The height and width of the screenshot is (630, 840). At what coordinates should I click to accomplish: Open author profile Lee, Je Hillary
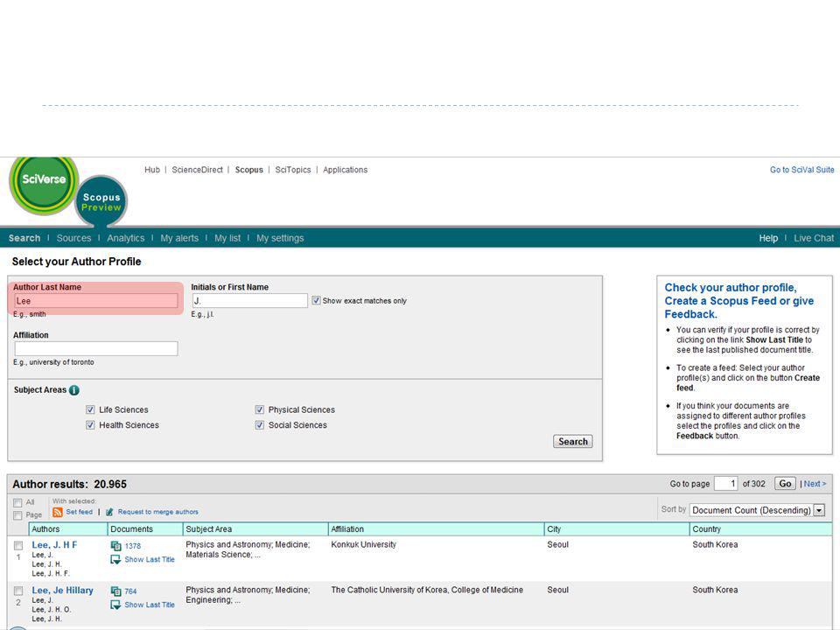(62, 591)
